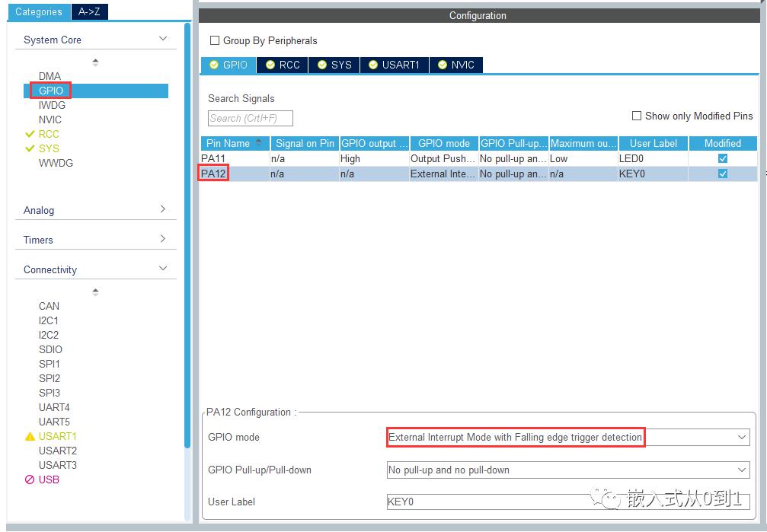The width and height of the screenshot is (767, 532).
Task: Toggle Group By Peripherals checkbox
Action: point(214,40)
